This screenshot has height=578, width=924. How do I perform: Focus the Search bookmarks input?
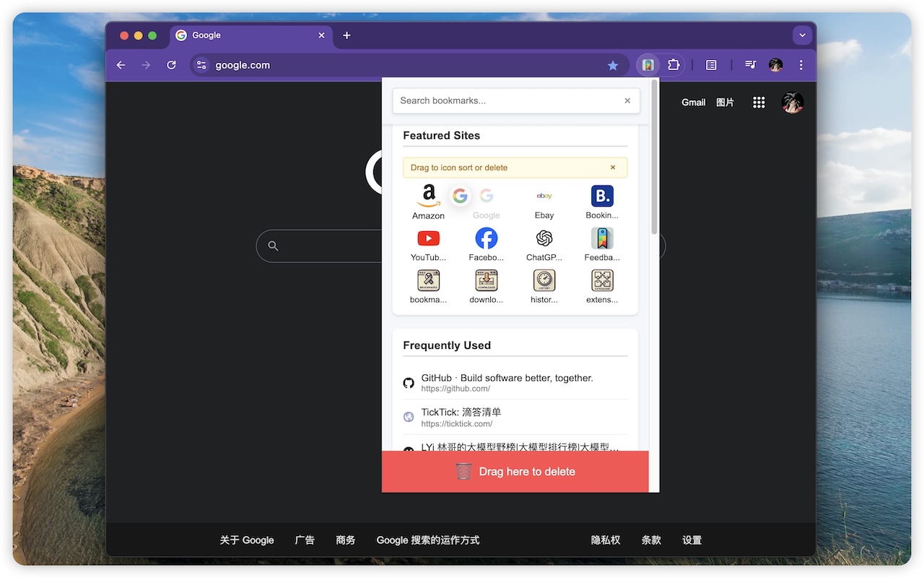click(516, 100)
